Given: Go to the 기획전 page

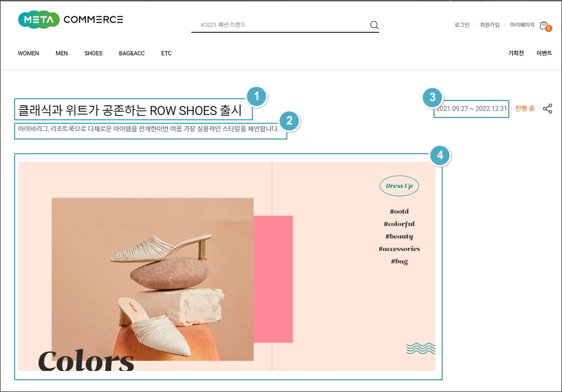Looking at the screenshot, I should [x=515, y=53].
